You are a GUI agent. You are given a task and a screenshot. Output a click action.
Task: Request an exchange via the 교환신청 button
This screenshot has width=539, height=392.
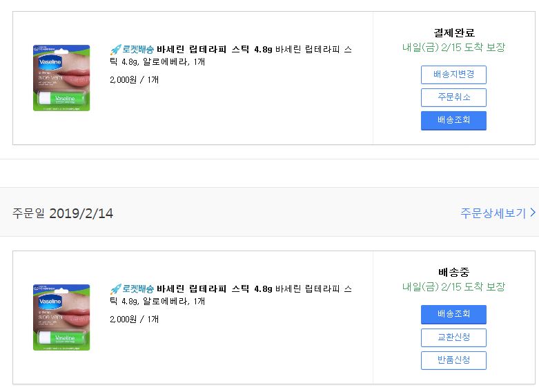tap(453, 337)
